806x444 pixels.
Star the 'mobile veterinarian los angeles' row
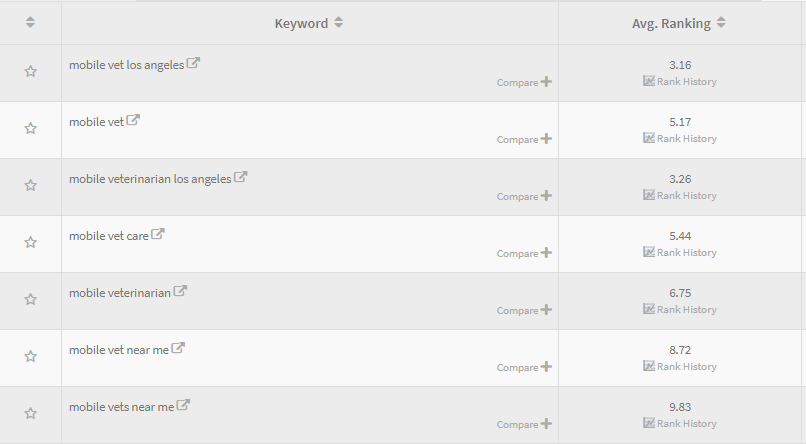pyautogui.click(x=30, y=185)
